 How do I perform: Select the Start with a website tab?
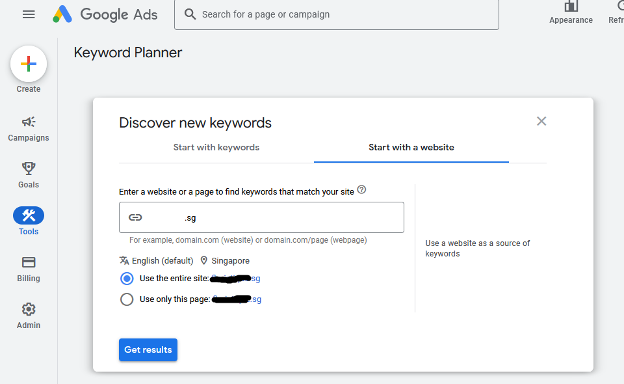click(411, 147)
